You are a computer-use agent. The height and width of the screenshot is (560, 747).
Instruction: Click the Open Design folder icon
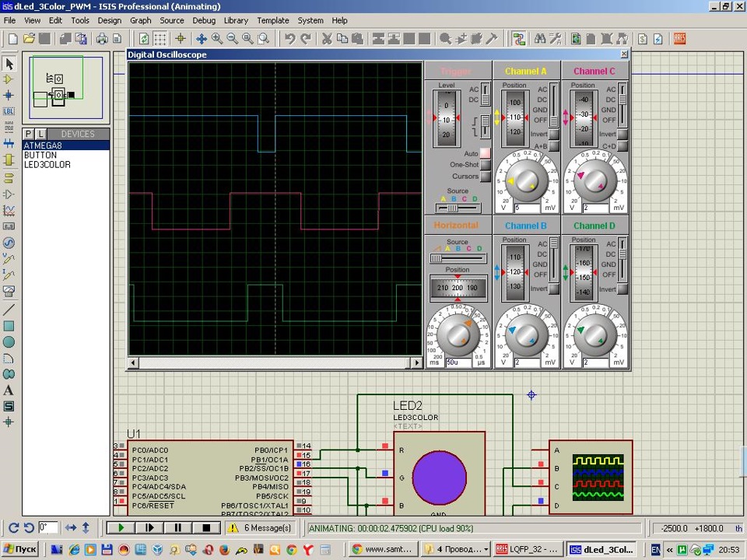[x=30, y=38]
